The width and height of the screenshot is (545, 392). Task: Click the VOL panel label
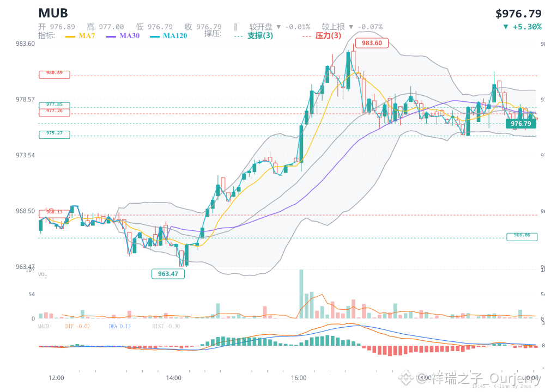pyautogui.click(x=43, y=274)
